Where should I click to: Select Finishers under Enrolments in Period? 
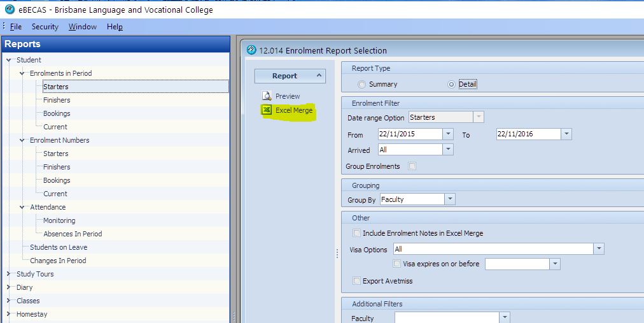point(57,100)
